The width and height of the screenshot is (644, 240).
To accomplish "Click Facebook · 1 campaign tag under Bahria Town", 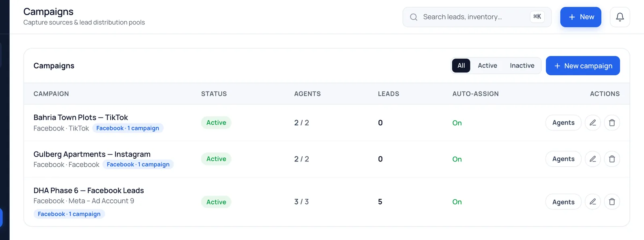I will [128, 128].
